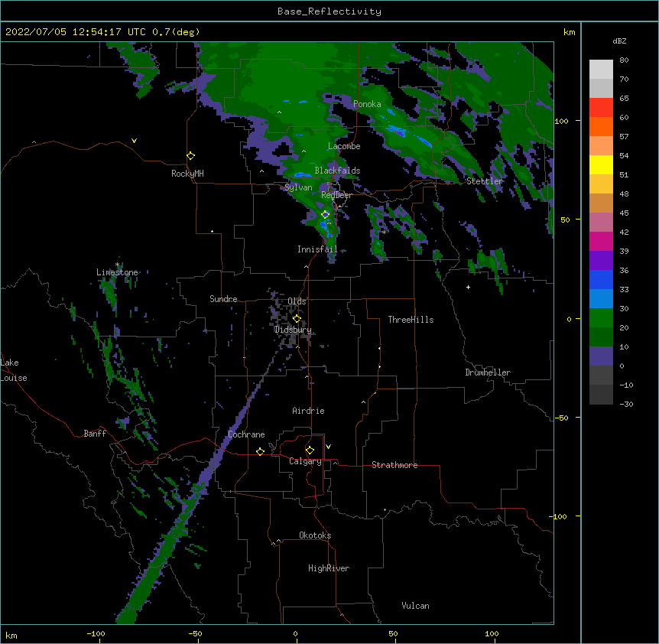The width and height of the screenshot is (659, 644).
Task: Click the RockyMH label
Action: (x=187, y=174)
